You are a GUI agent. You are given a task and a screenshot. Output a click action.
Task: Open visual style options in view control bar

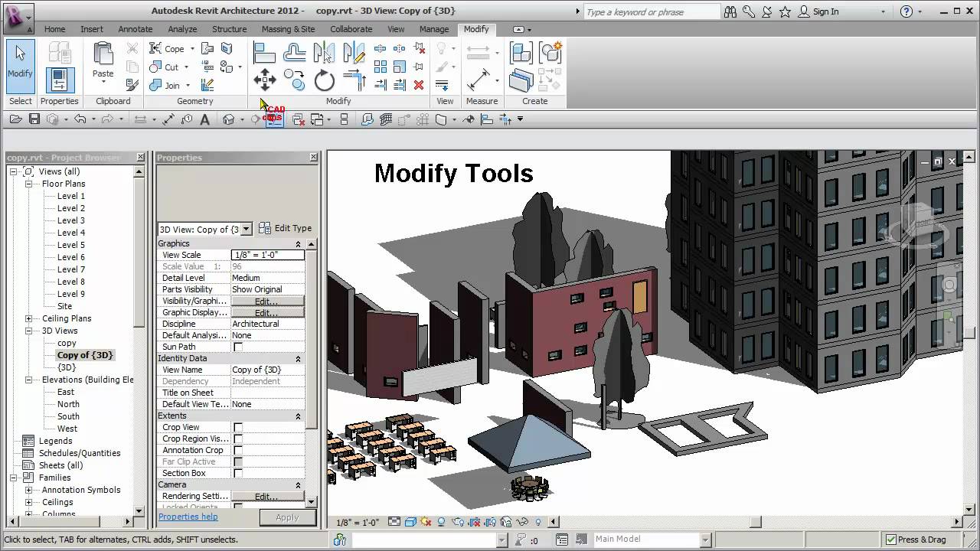(x=409, y=522)
